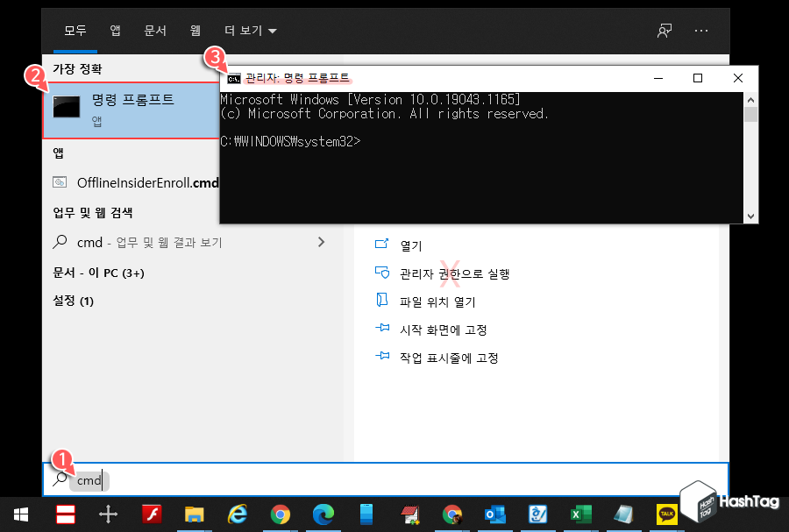Launch Microsoft Edge from taskbar

point(323,514)
